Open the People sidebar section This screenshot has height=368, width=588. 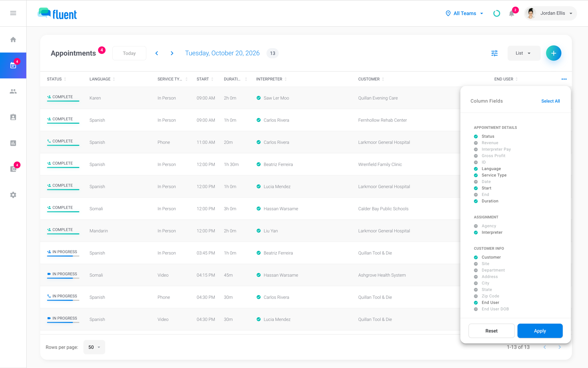13,91
